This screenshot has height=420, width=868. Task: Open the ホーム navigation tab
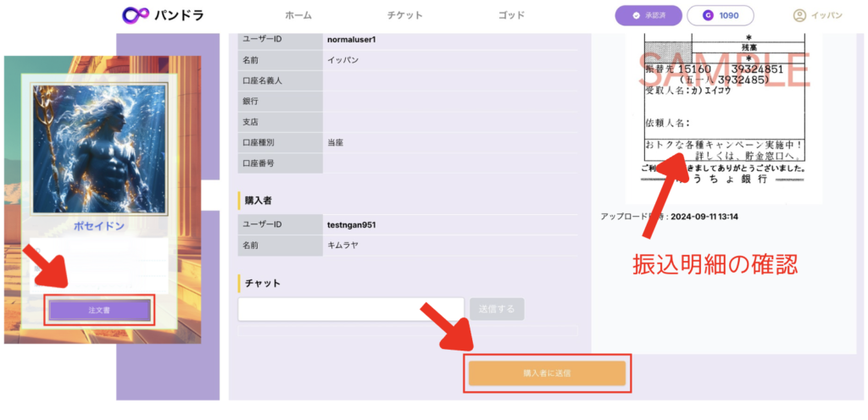click(x=298, y=15)
